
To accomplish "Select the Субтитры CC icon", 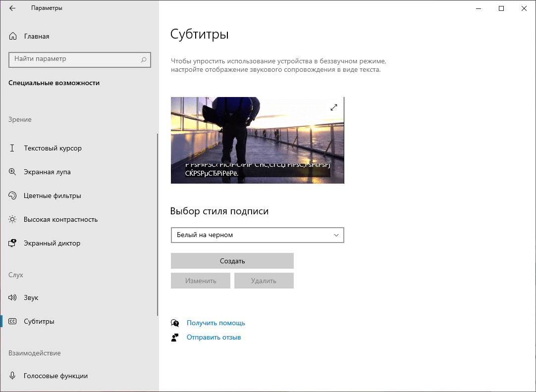I will tap(12, 321).
